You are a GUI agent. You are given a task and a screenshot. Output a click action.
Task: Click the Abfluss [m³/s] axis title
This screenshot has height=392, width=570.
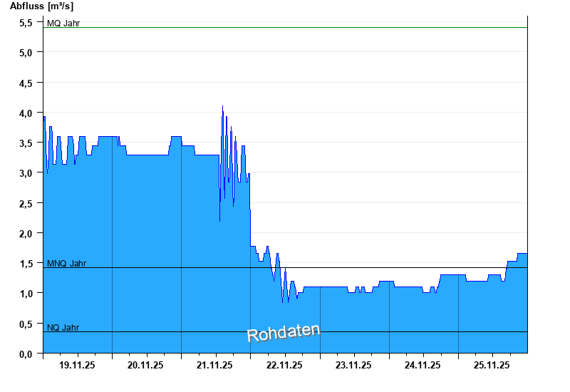(41, 6)
